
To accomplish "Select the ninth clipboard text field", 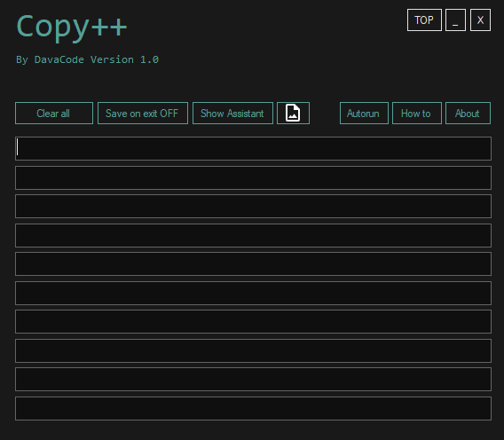I will [253, 380].
